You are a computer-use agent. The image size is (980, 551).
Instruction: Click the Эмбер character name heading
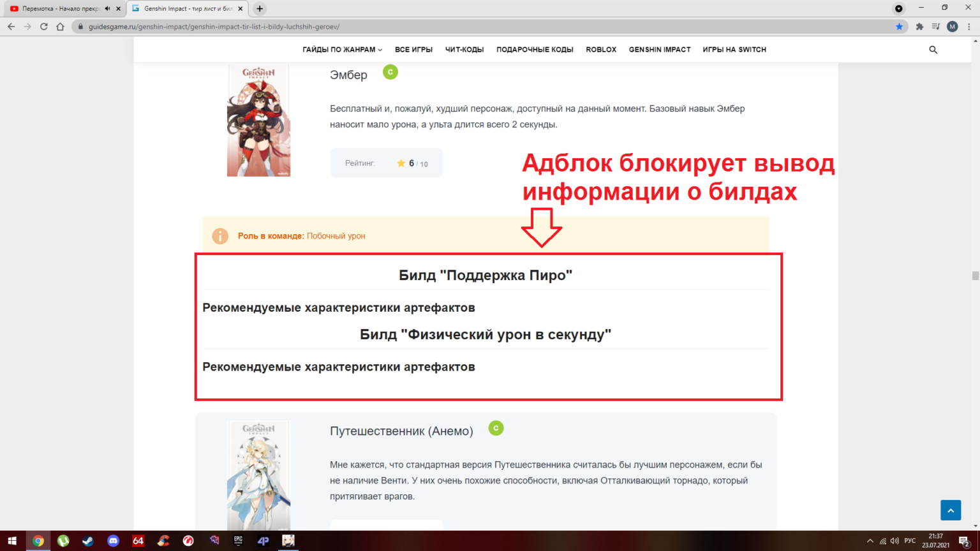coord(348,75)
